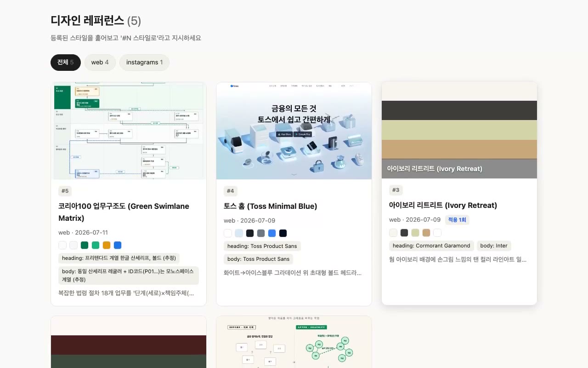Pick the tan swatch in Ivory Retreat card

click(x=426, y=233)
